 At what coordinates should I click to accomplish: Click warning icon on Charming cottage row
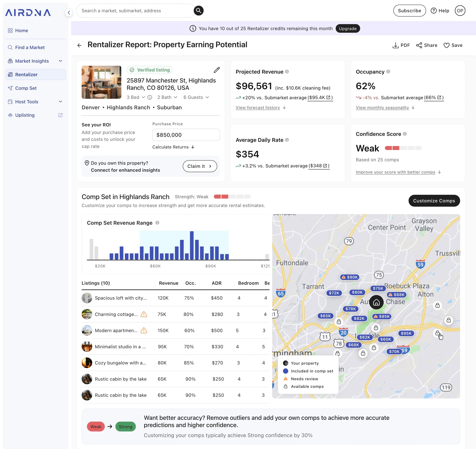coord(144,314)
